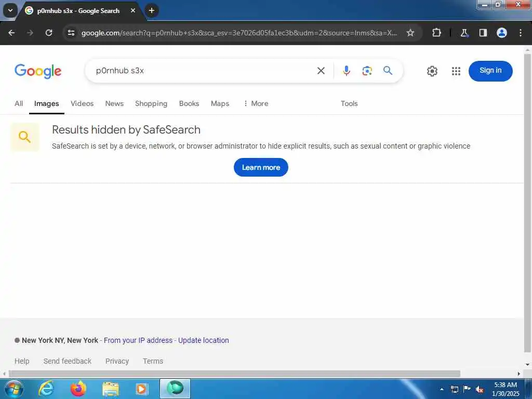This screenshot has width=532, height=399.
Task: Open the media player taskbar icon
Action: click(142, 389)
